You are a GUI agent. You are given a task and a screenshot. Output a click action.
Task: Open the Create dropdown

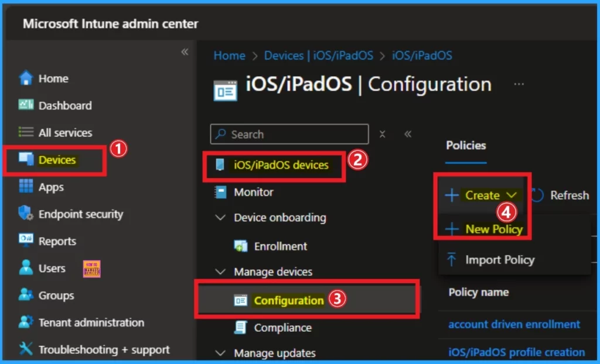click(482, 195)
